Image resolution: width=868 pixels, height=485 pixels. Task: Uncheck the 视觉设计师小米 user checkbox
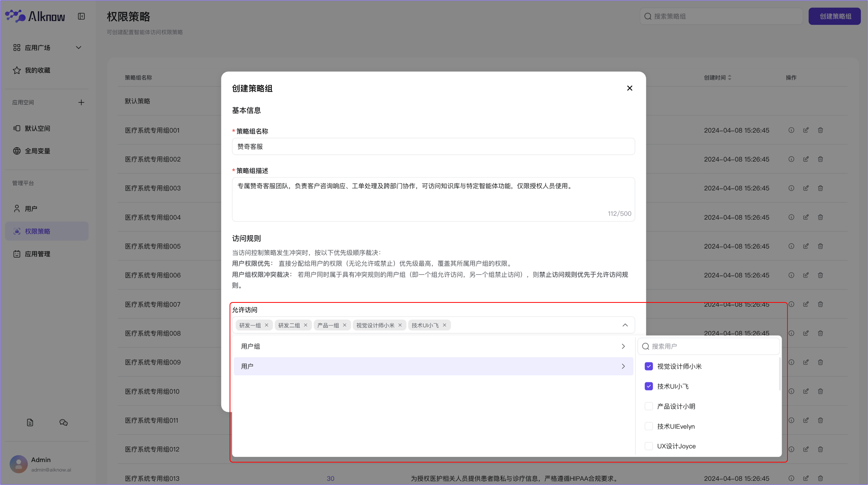(x=648, y=366)
